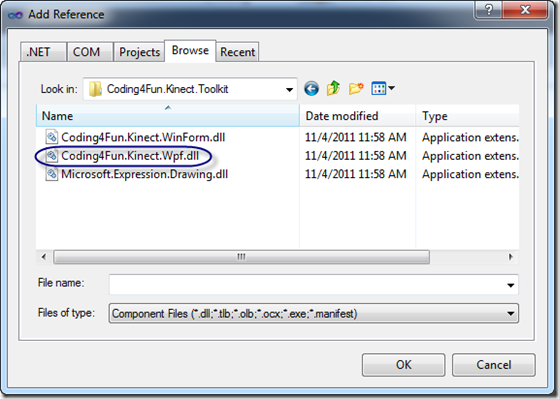The height and width of the screenshot is (399, 559).
Task: Select the Microsoft.Expression.Drawing.dll file icon
Action: pos(52,174)
